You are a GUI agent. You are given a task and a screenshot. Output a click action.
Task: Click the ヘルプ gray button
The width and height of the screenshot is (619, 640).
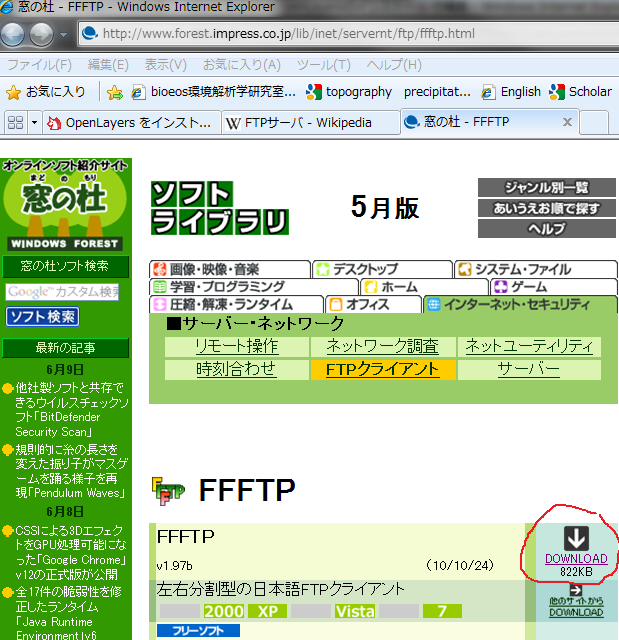coord(547,229)
